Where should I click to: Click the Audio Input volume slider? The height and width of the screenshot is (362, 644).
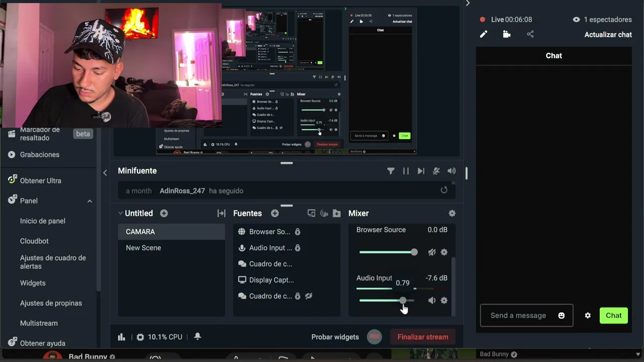pos(386,300)
